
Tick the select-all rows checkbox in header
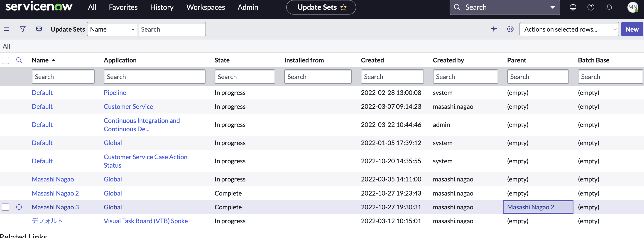click(5, 60)
